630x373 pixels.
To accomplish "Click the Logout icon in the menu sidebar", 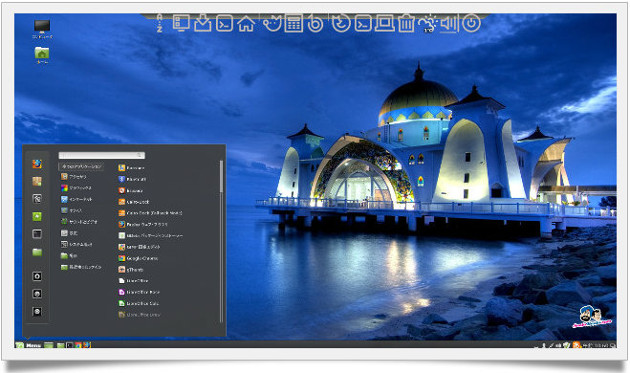I will (x=37, y=294).
